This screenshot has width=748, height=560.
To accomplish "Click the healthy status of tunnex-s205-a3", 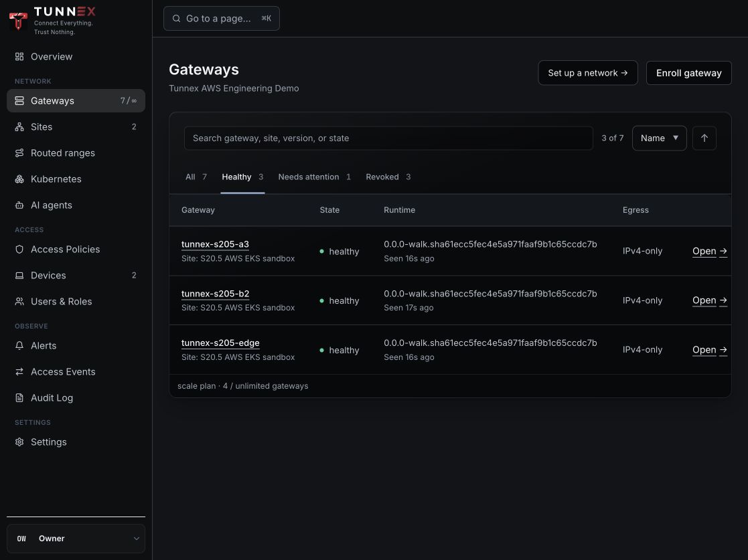I will 339,252.
